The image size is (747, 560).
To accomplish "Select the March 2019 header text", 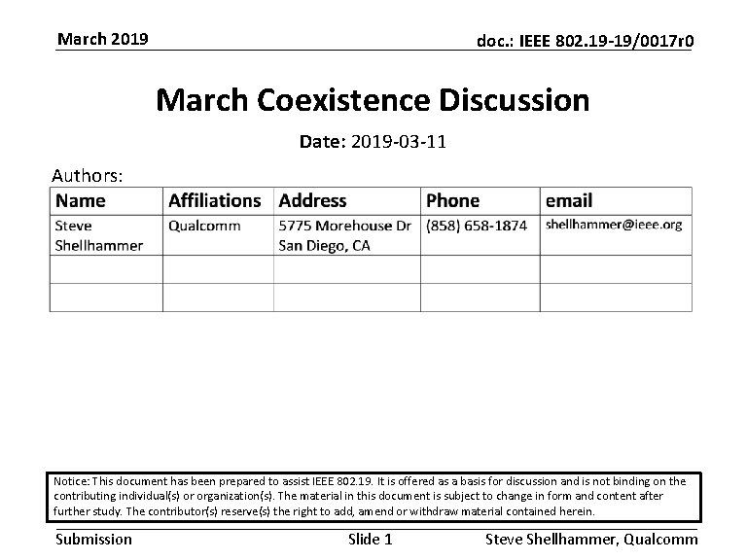I will pyautogui.click(x=103, y=39).
